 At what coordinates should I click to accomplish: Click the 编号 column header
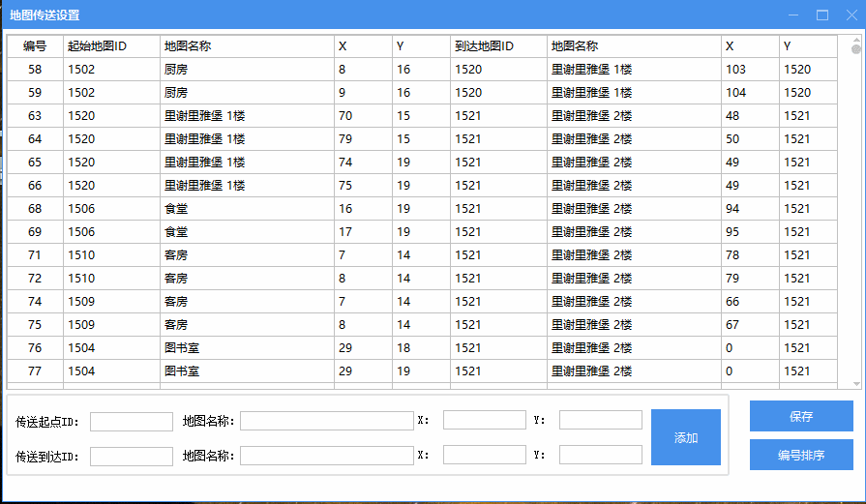[35, 46]
